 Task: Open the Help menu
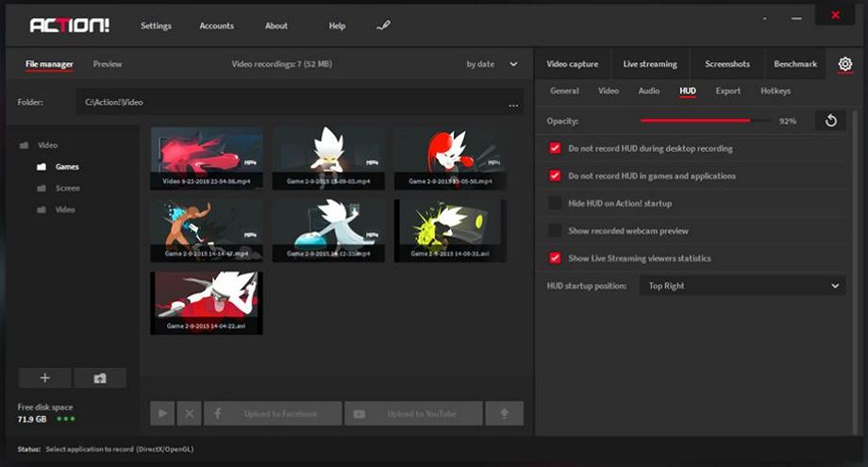pos(337,25)
